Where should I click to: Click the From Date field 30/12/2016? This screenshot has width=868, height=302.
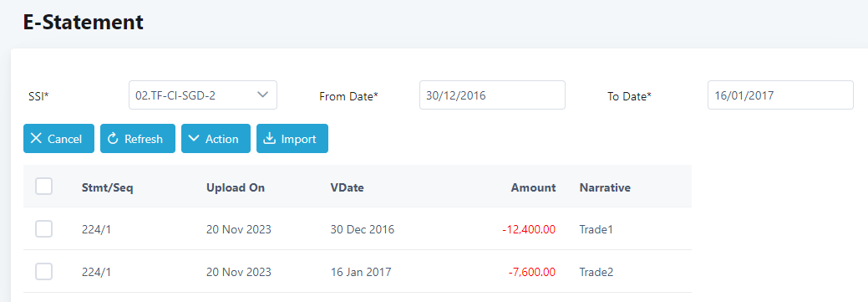click(x=492, y=95)
